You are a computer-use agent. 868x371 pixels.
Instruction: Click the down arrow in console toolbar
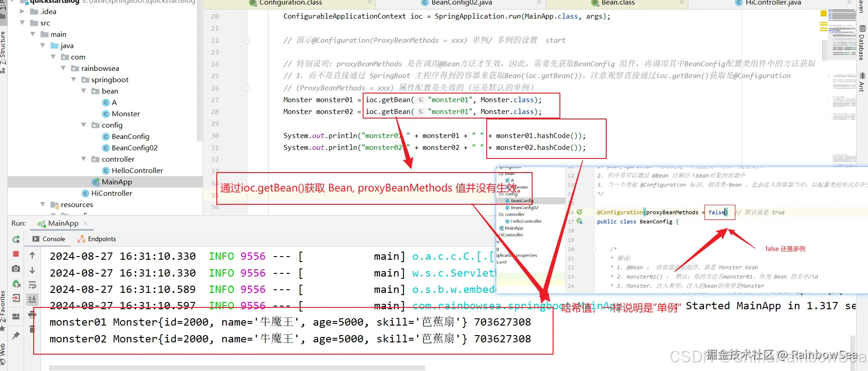click(32, 270)
